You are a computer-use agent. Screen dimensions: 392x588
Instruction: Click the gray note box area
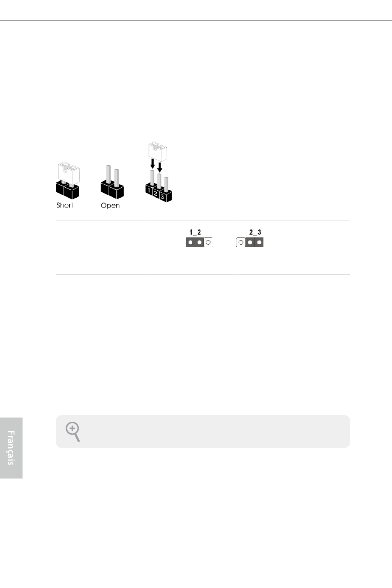coord(203,432)
